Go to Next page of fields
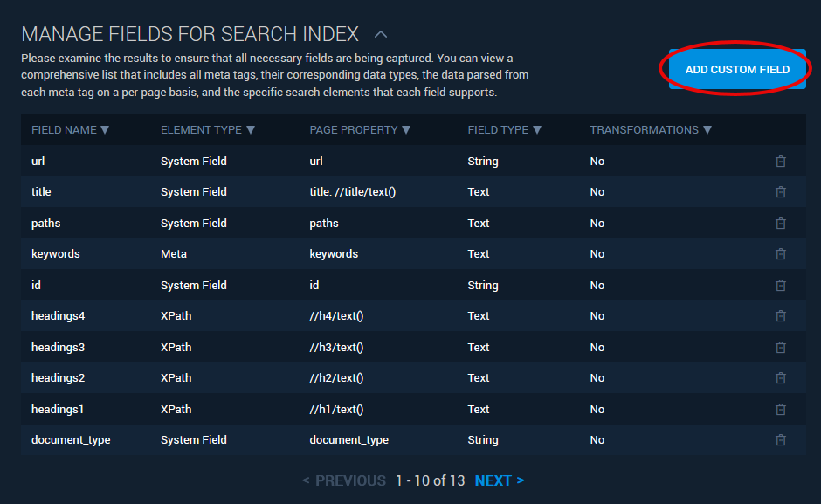821x504 pixels. (x=499, y=480)
